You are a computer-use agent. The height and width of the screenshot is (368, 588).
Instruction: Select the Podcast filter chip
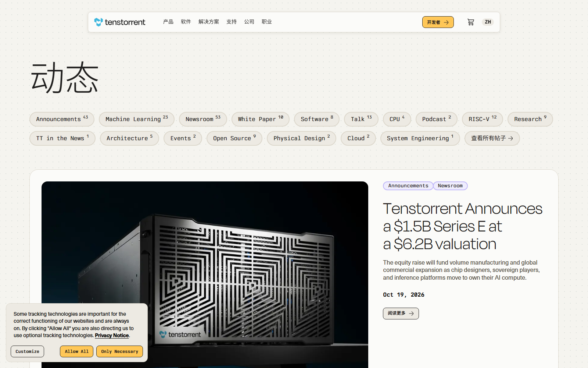tap(437, 119)
